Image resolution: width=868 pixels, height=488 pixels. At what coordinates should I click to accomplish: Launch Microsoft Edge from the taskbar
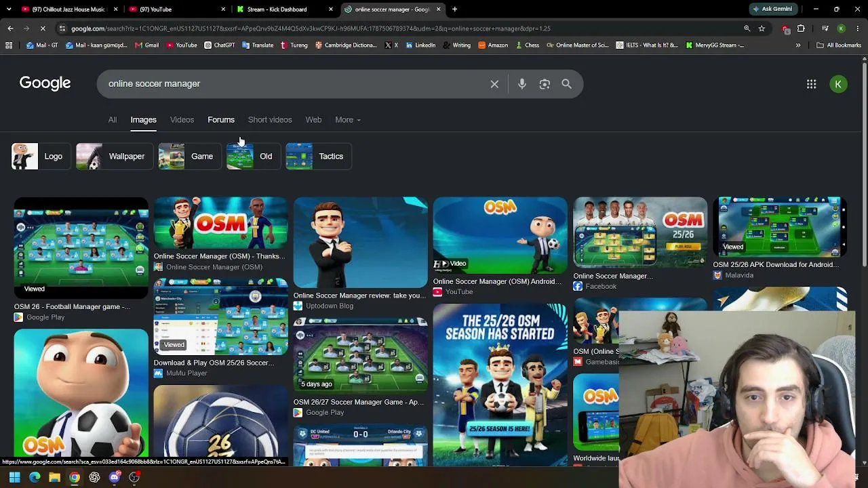tap(35, 477)
